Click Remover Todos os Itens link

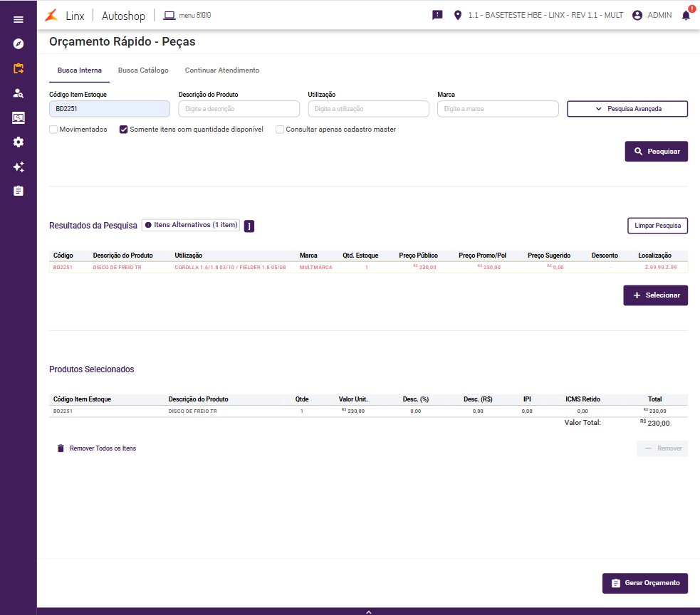[x=103, y=448]
